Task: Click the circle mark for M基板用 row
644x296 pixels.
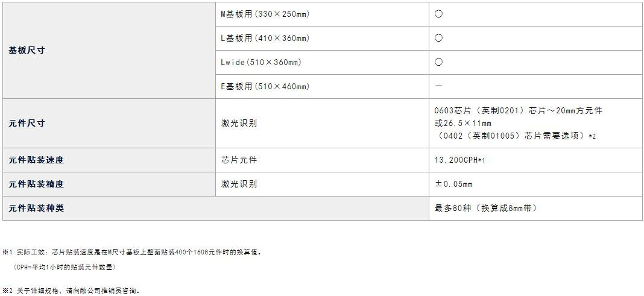Action: click(438, 14)
